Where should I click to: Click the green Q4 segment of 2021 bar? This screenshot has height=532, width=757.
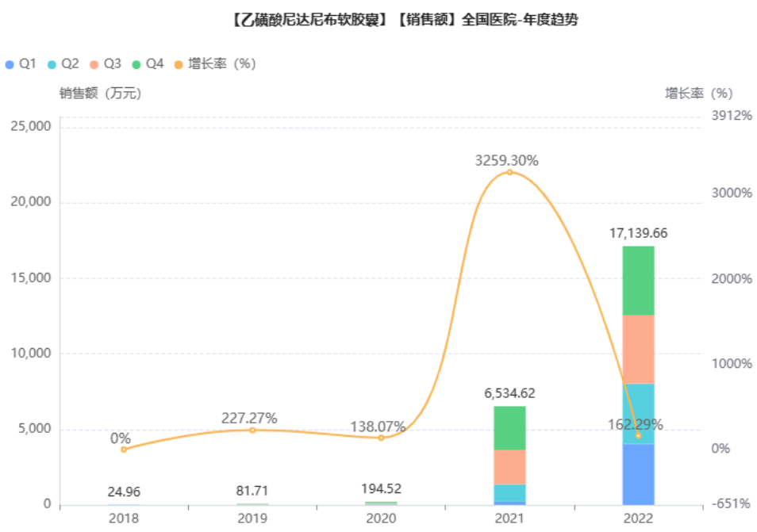coord(509,428)
